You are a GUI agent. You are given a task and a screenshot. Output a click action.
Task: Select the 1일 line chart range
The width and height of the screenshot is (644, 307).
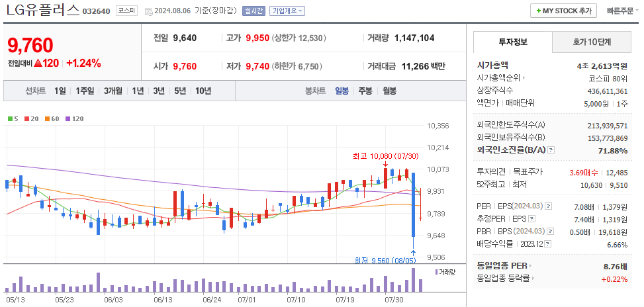click(x=60, y=91)
